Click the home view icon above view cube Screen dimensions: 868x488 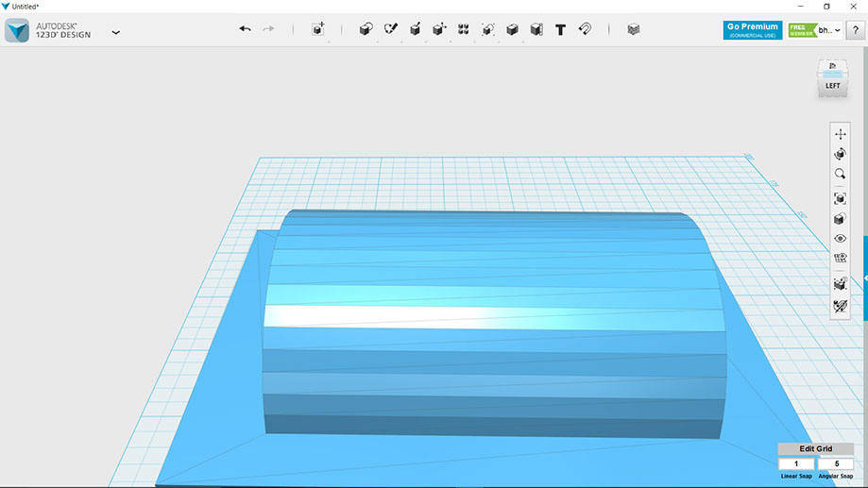point(832,66)
